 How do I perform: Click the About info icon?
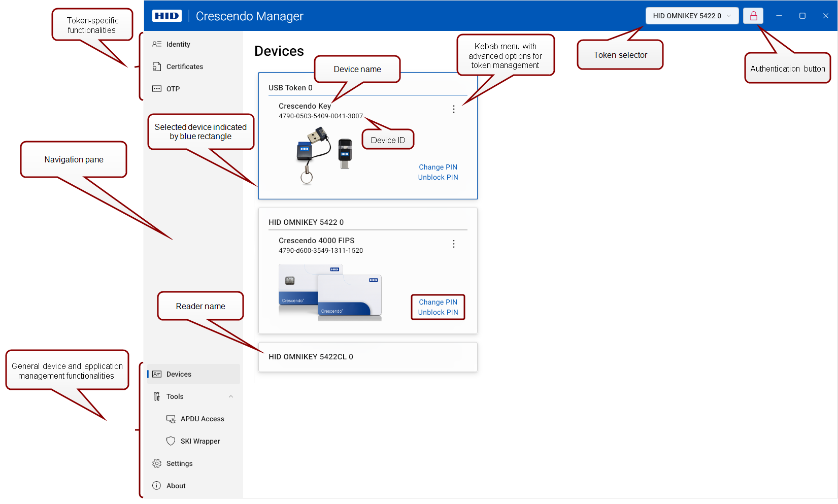point(157,486)
